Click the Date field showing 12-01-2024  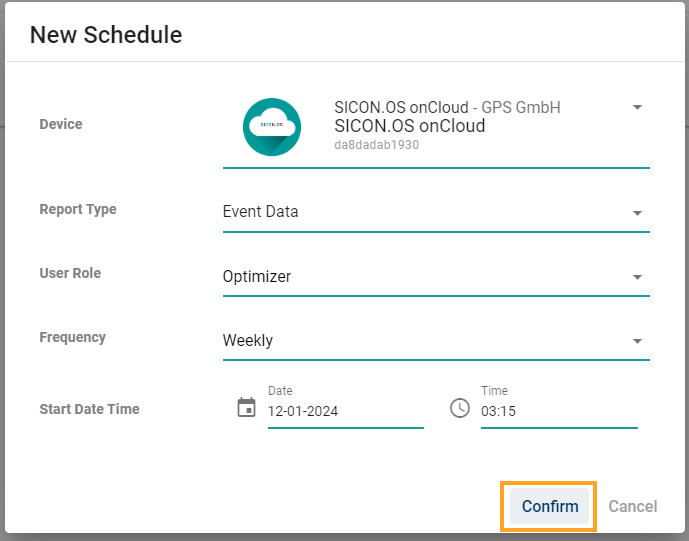(345, 410)
